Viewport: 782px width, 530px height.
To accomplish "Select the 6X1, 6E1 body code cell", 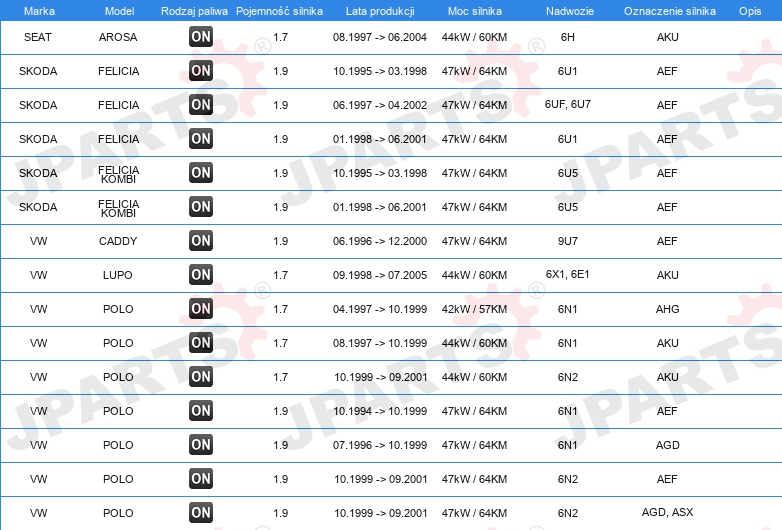I will tap(568, 274).
